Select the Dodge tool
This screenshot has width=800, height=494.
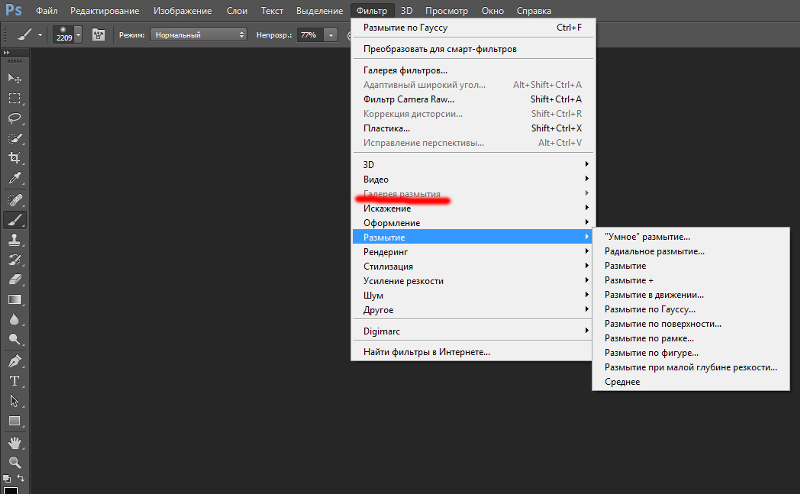click(14, 339)
